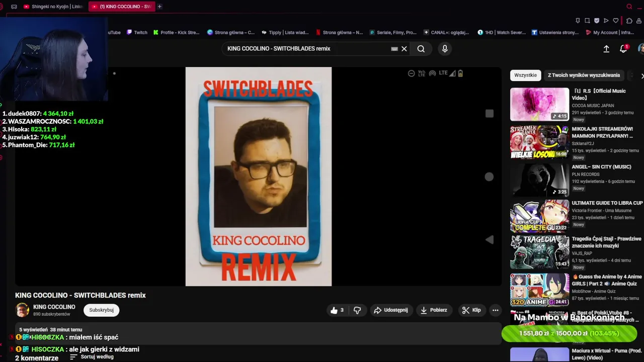Like the video with thumbs up
Screen dimensions: 644x362
[x=337, y=310]
